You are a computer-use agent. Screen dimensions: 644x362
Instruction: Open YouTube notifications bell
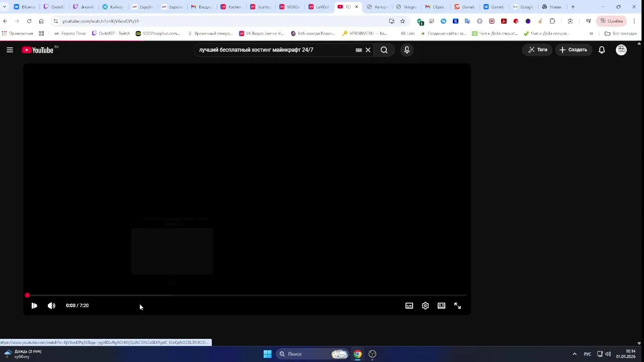601,50
